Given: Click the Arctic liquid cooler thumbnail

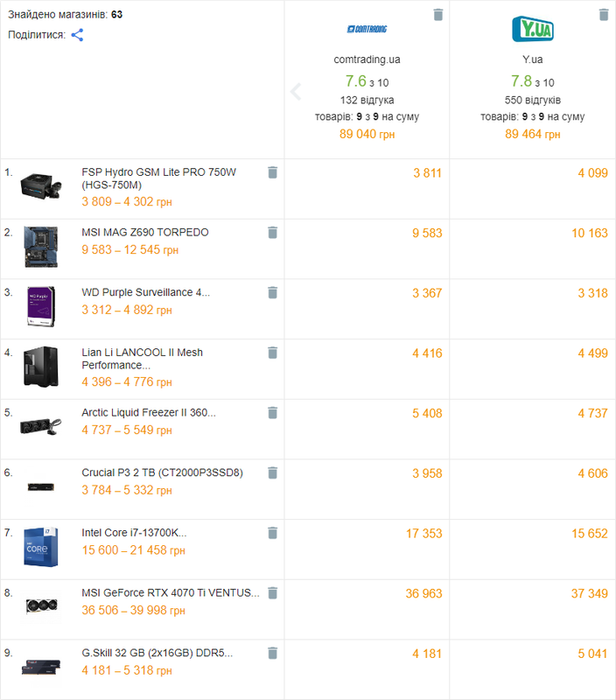Looking at the screenshot, I should (40, 426).
